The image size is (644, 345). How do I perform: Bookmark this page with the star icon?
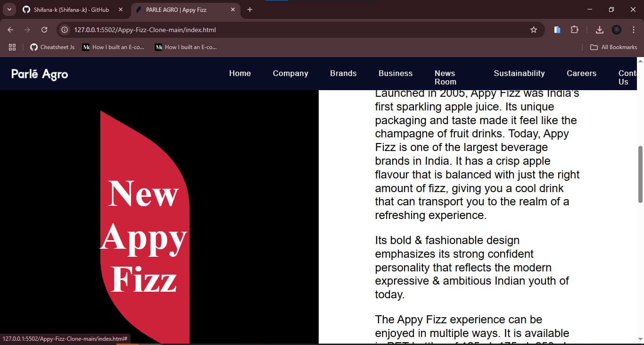tap(534, 30)
